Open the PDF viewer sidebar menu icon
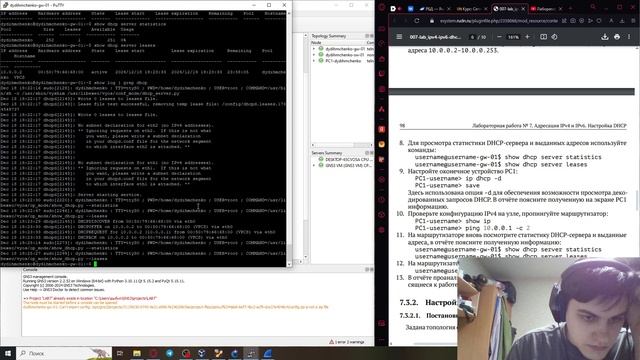Image resolution: width=640 pixels, height=360 pixels. click(399, 37)
